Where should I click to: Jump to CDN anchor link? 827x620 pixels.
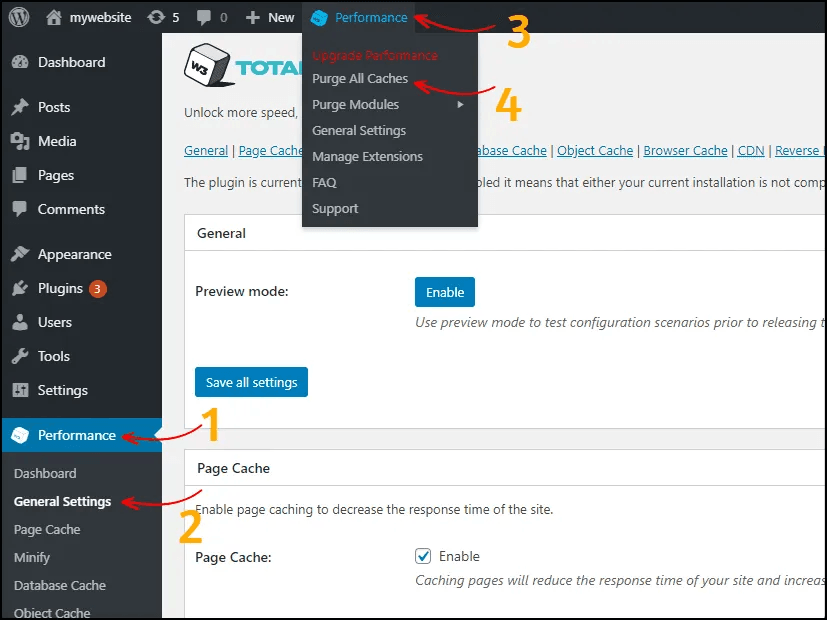point(751,151)
